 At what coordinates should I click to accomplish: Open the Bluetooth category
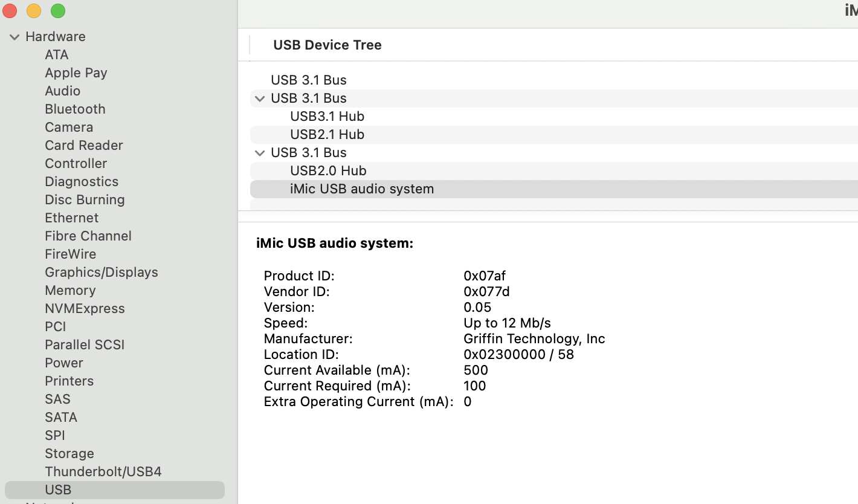tap(75, 109)
